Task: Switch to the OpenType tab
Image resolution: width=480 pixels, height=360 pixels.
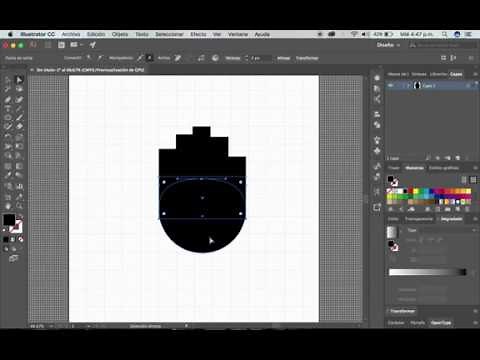Action: pos(441,323)
